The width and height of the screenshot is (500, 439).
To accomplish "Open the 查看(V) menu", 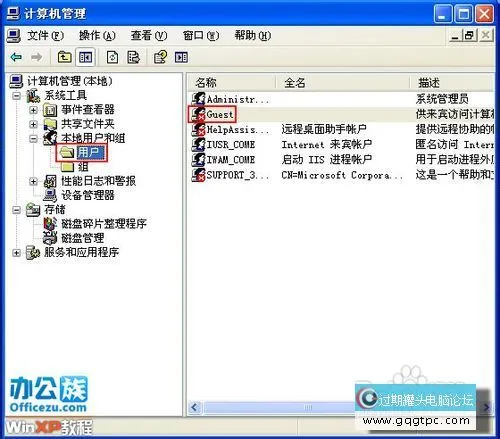I will (x=149, y=35).
